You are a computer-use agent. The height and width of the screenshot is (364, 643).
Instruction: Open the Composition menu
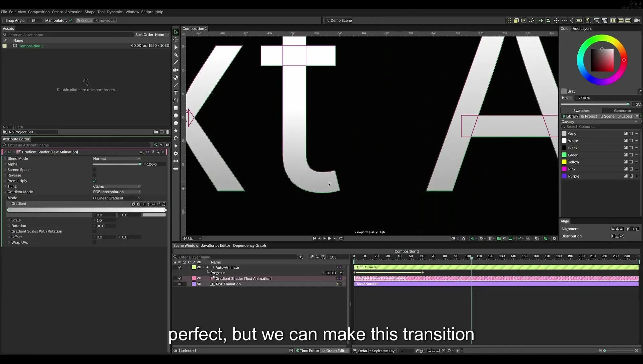[39, 12]
